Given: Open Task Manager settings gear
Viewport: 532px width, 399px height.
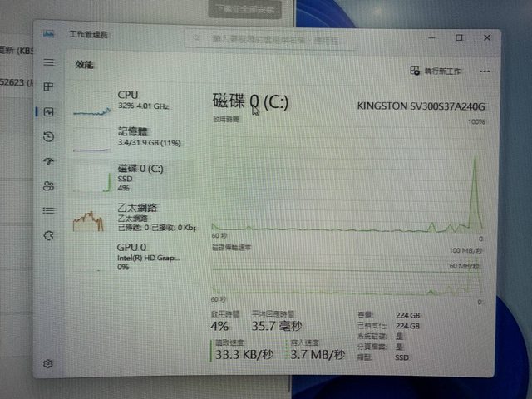Looking at the screenshot, I should [x=49, y=363].
